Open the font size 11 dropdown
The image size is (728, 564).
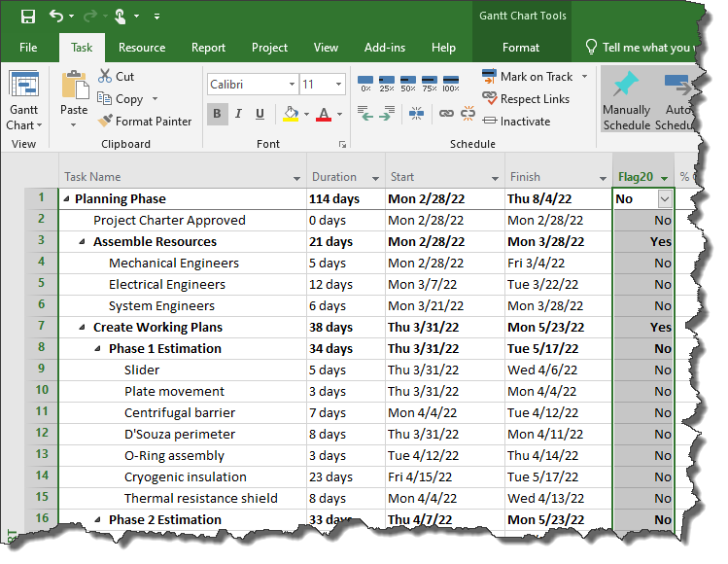point(339,84)
